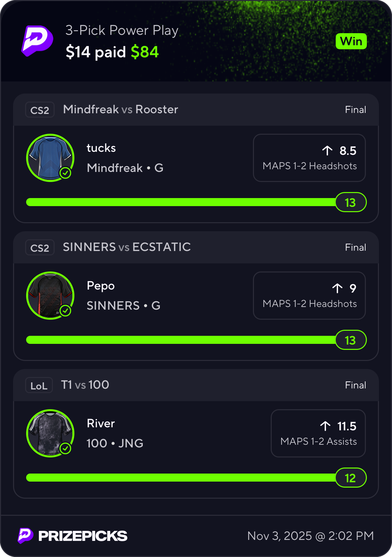
Task: Click the green checkmark on tucks' avatar
Action: [x=65, y=173]
